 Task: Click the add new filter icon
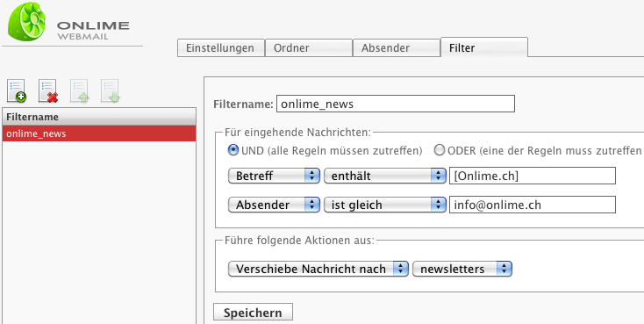pos(17,90)
